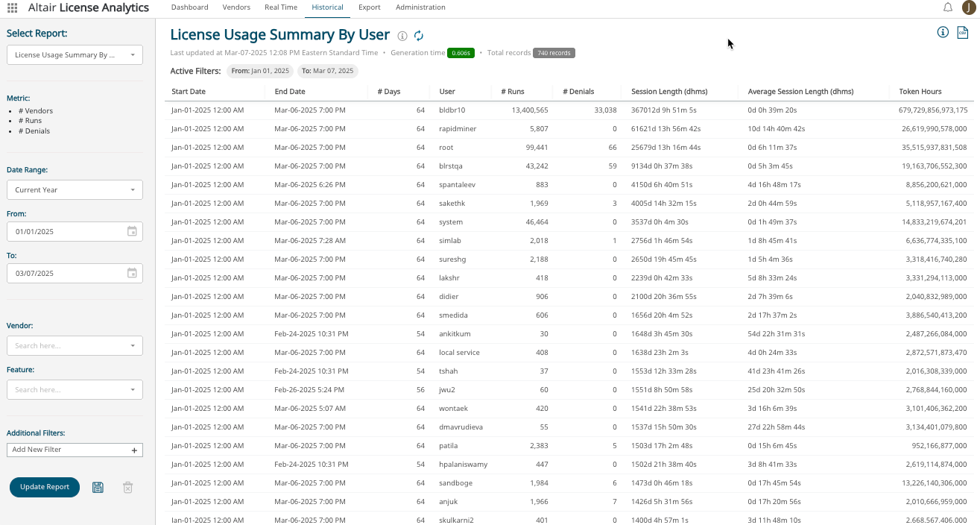The height and width of the screenshot is (525, 980).
Task: Open the To date calendar picker
Action: point(132,273)
